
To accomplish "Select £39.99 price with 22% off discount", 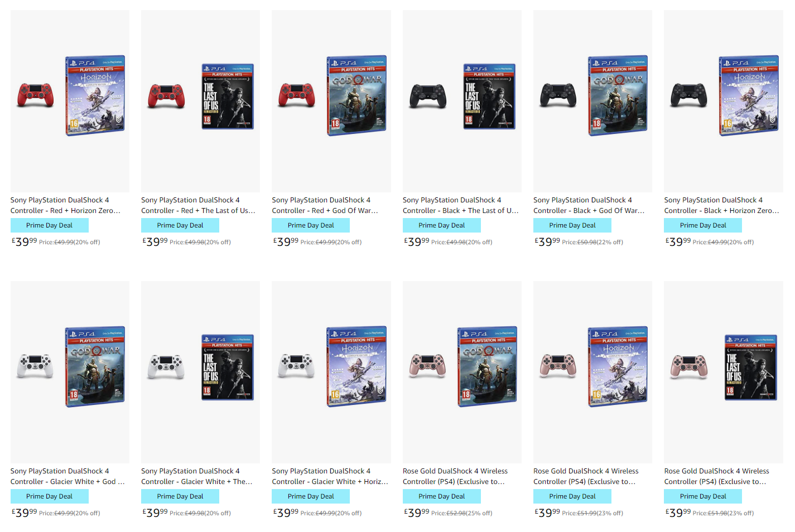I will 547,241.
